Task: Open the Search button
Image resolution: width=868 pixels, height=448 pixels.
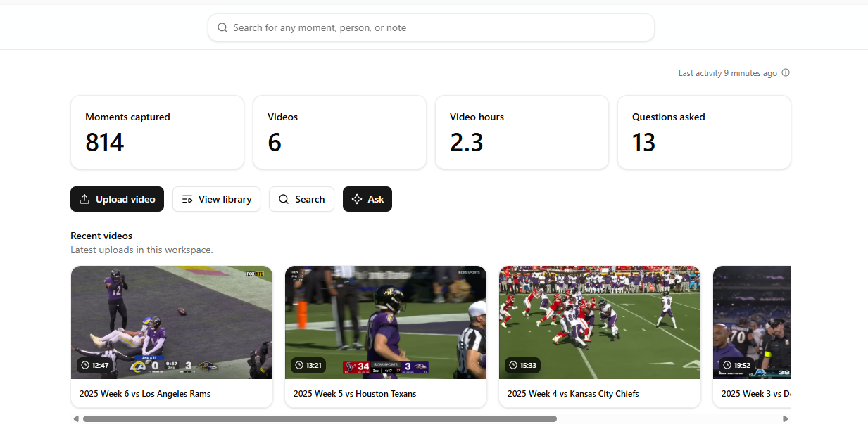Action: click(301, 199)
